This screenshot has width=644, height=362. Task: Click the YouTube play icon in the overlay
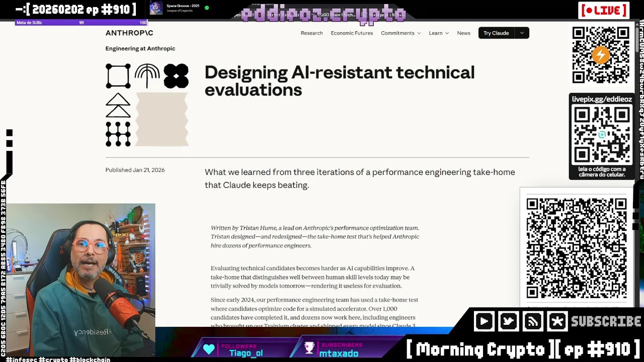click(484, 321)
